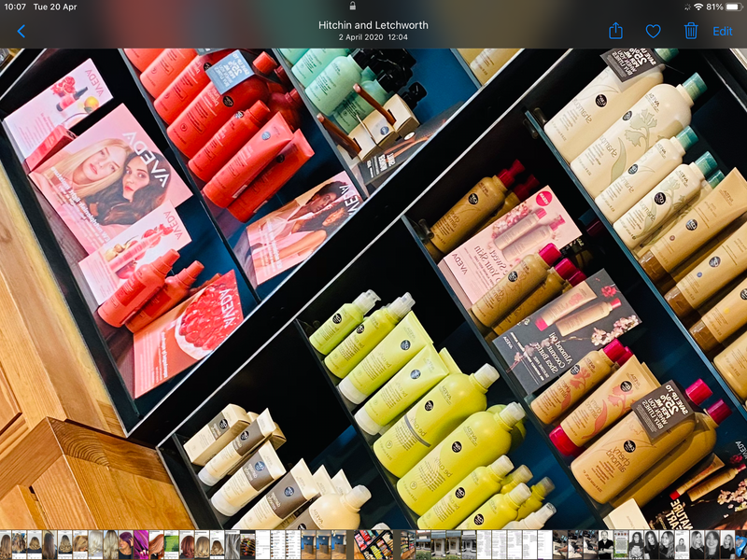Tap the 81% battery percentage text
Image resolution: width=747 pixels, height=560 pixels.
[x=715, y=7]
